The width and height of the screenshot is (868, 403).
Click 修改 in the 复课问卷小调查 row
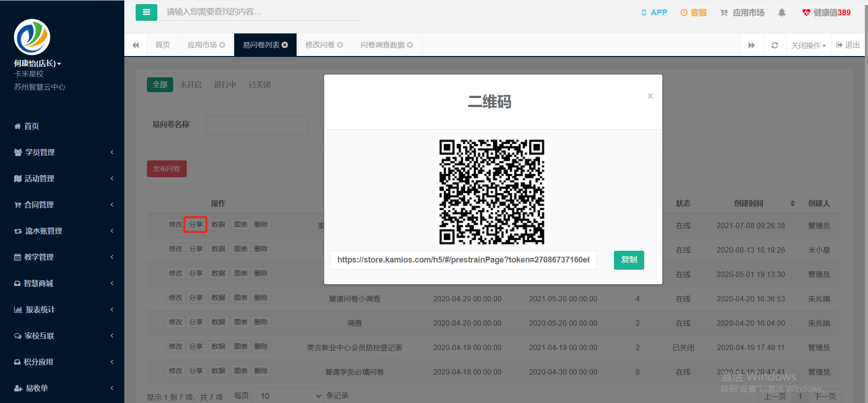tap(175, 298)
